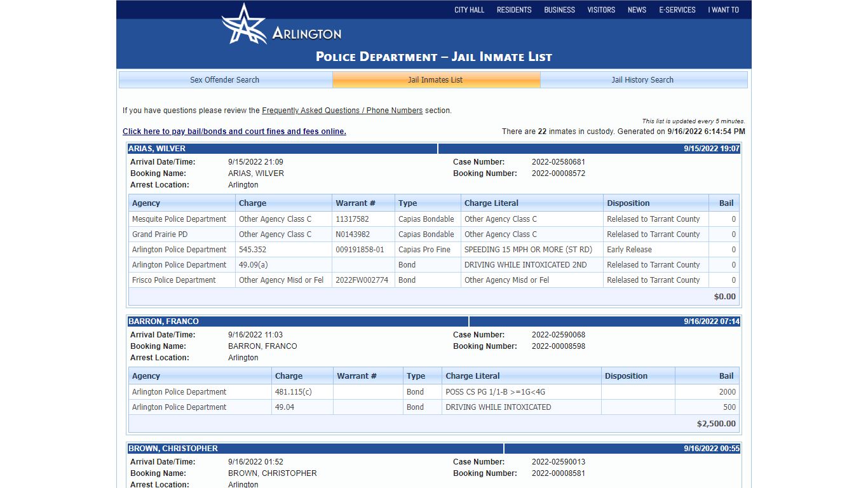Open the Visitors menu

601,10
